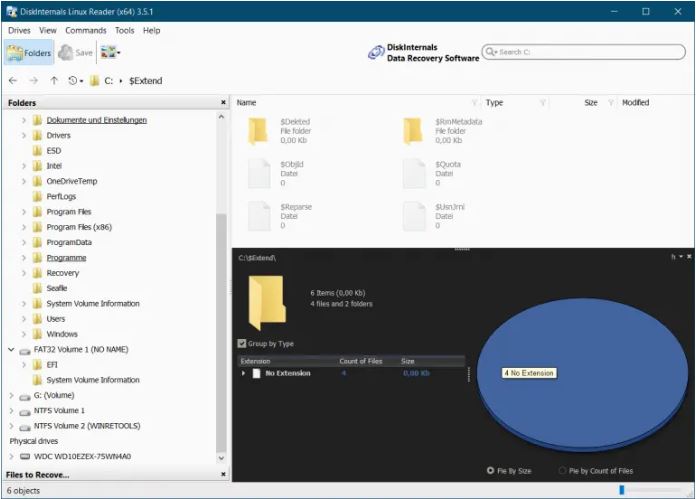
Task: Select Pie by Count of Files radio
Action: [562, 470]
